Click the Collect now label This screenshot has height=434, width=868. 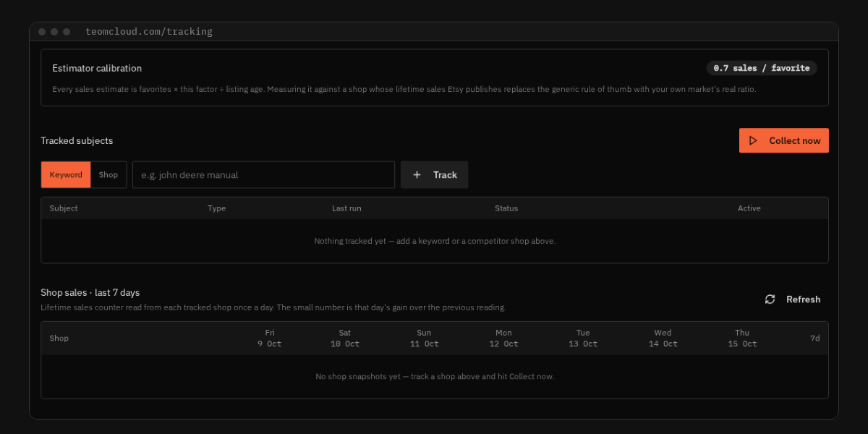(x=795, y=141)
